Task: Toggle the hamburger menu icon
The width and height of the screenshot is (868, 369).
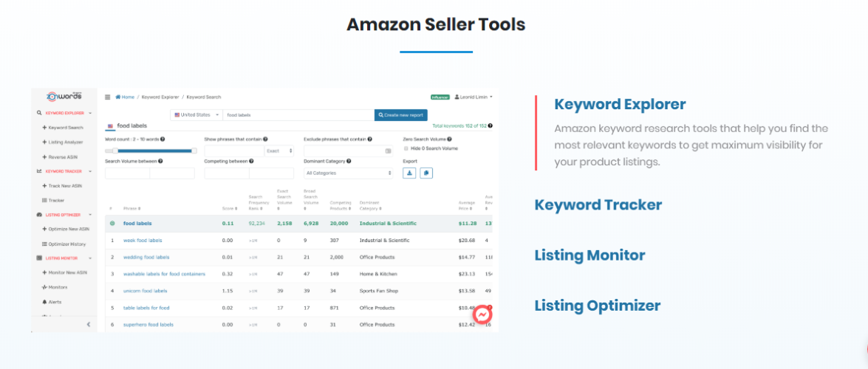Action: click(x=108, y=97)
